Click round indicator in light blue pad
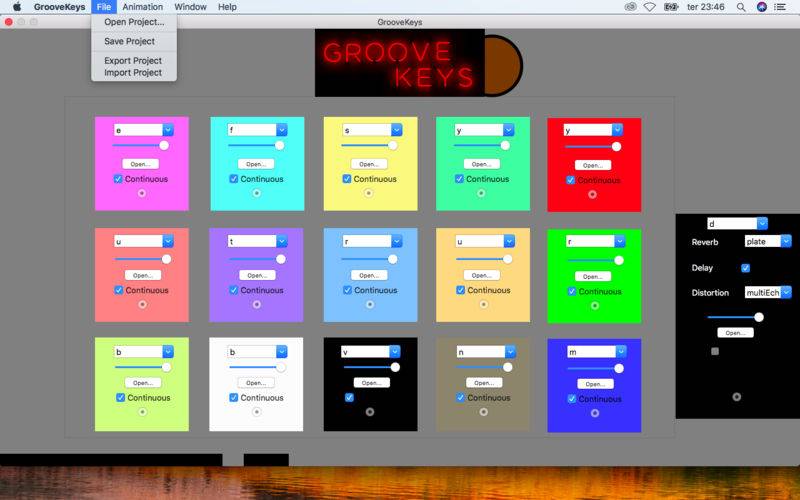 (370, 305)
